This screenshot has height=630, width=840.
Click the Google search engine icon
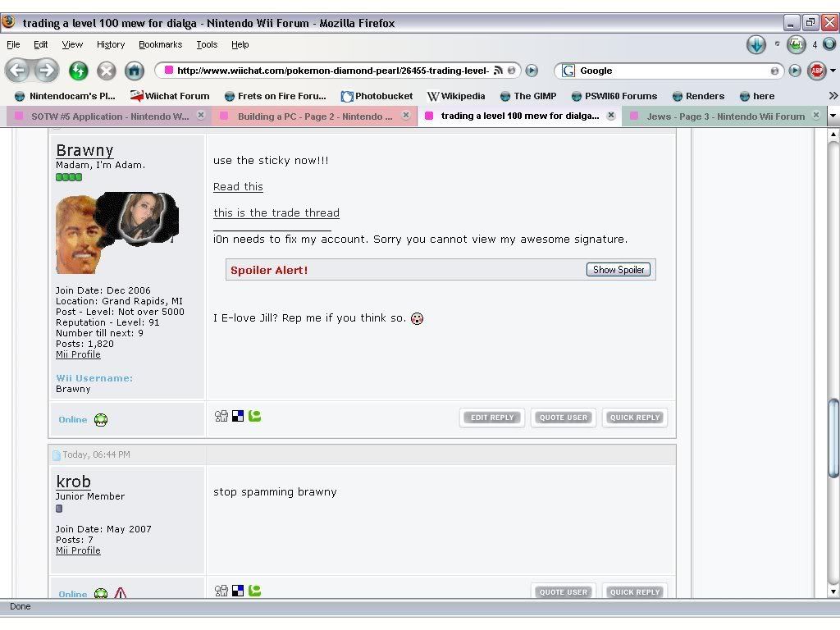click(x=568, y=71)
